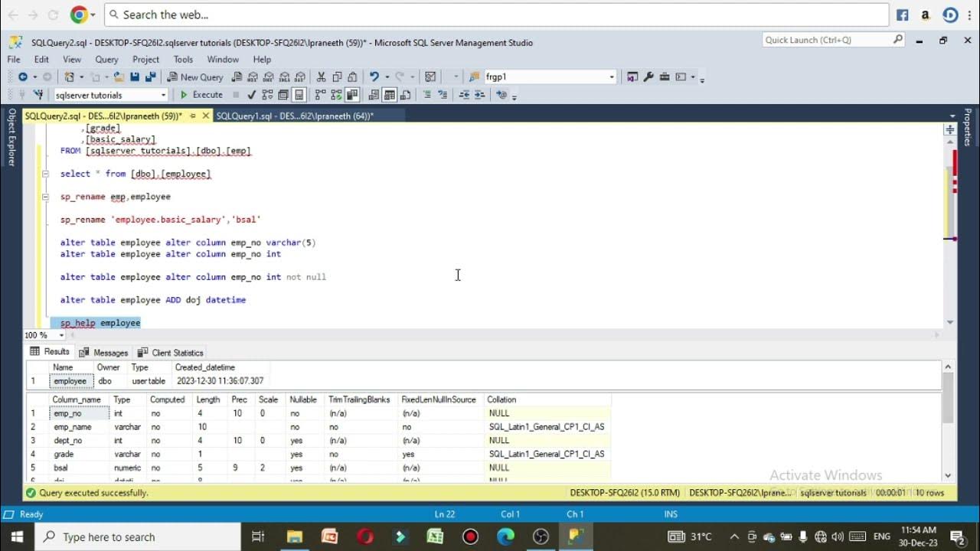Screen dimensions: 980x551
Task: Click the Quick Launch search field
Action: 833,40
